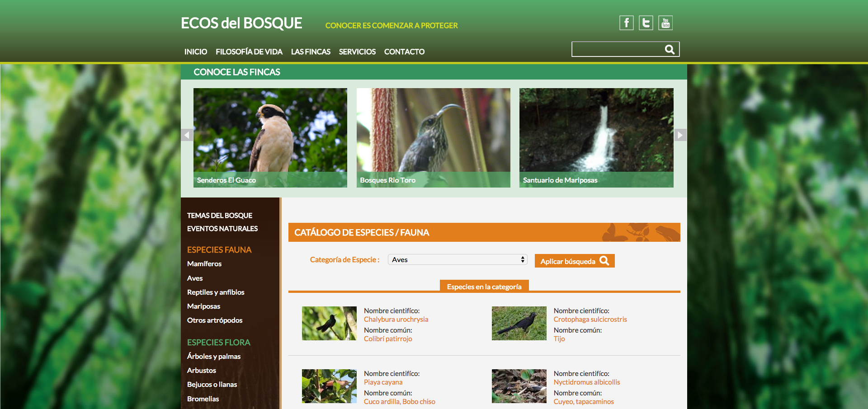Open the Tijo bird photo

click(x=519, y=323)
